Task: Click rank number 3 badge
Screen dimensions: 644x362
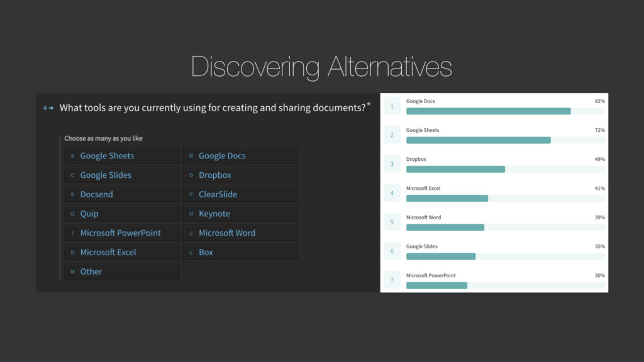Action: [392, 164]
